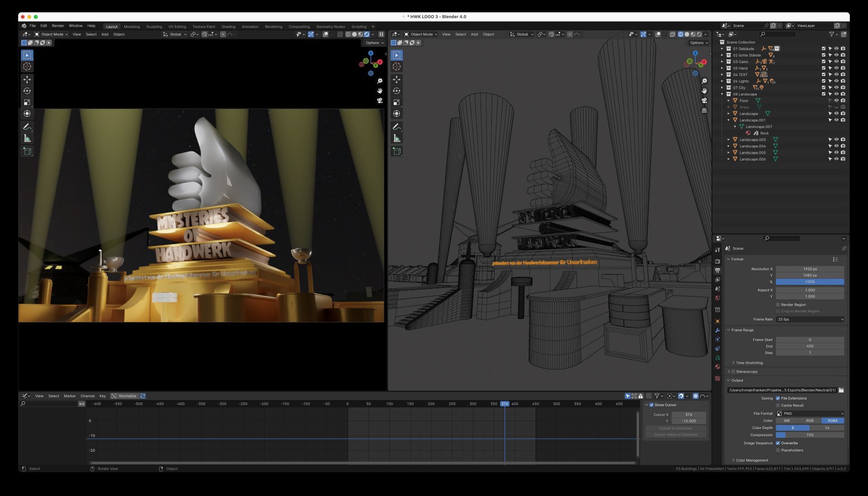Expand the Time Stretching panel
868x496 pixels.
coord(749,363)
